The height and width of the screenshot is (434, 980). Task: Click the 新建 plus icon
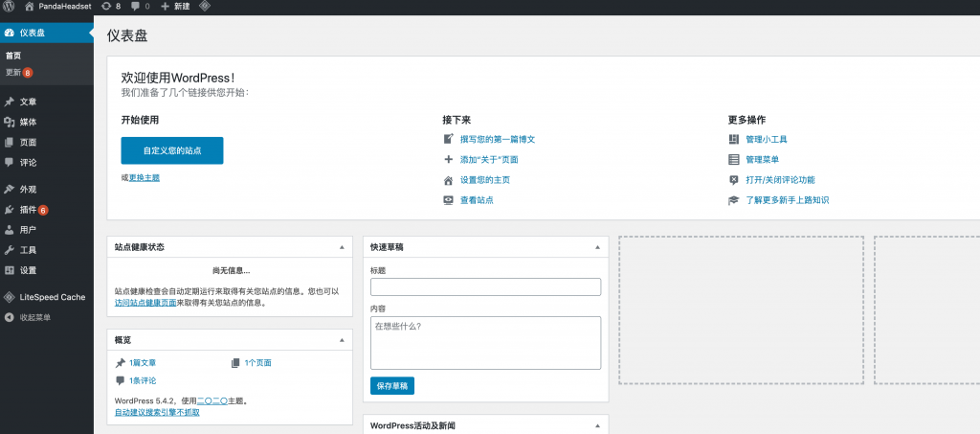click(165, 7)
